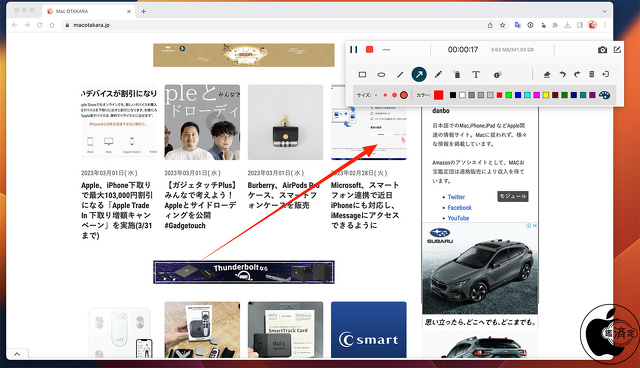Open the Extensions puzzle menu
Image resolution: width=640 pixels, height=368 pixels.
[x=555, y=25]
